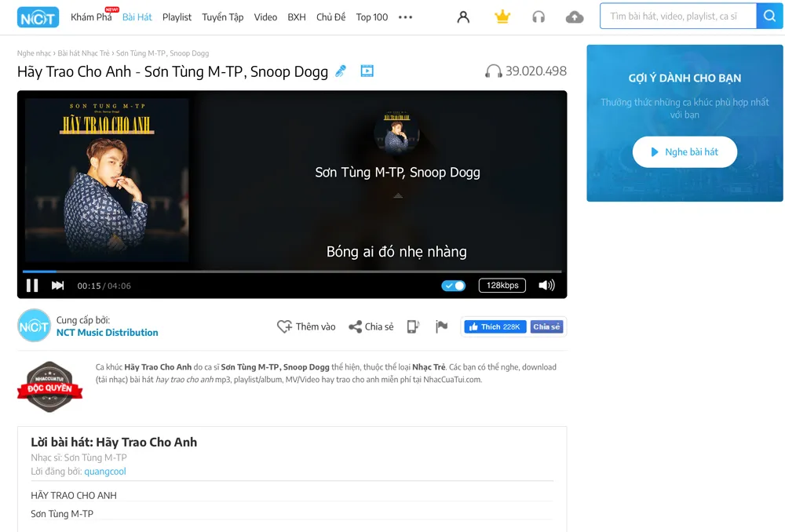Collapse lyrics with the small up arrow

coord(398,195)
